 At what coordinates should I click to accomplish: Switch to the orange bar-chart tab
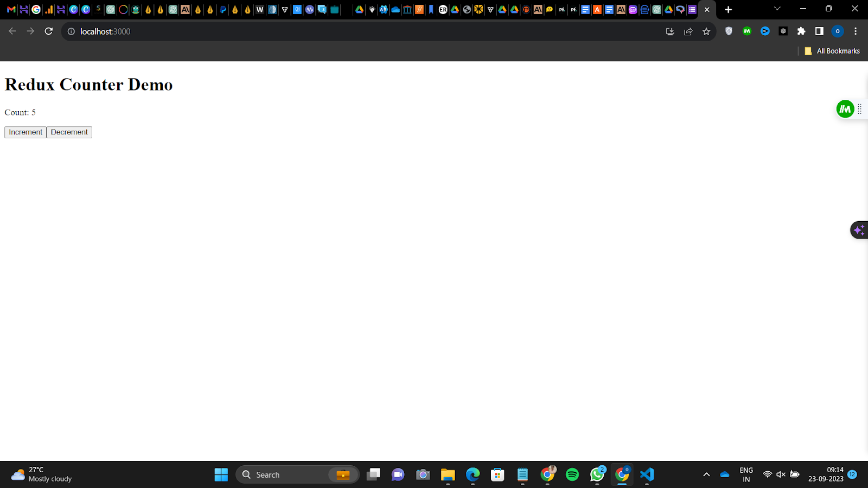click(49, 10)
